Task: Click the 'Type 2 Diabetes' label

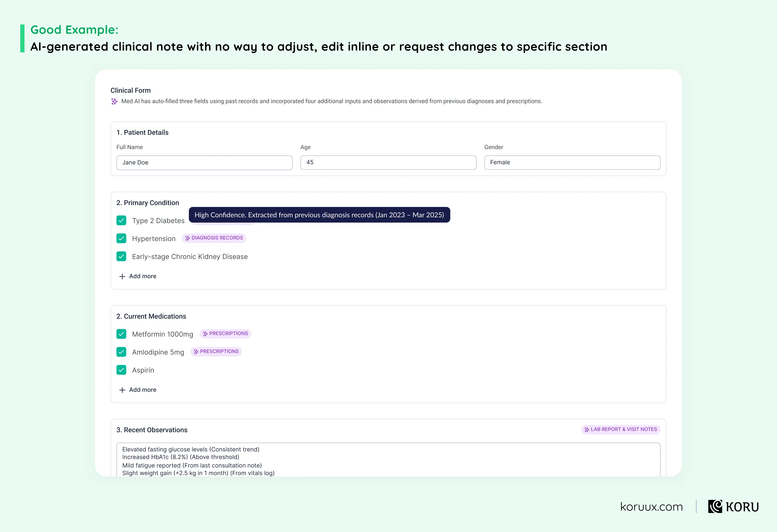Action: click(x=158, y=221)
